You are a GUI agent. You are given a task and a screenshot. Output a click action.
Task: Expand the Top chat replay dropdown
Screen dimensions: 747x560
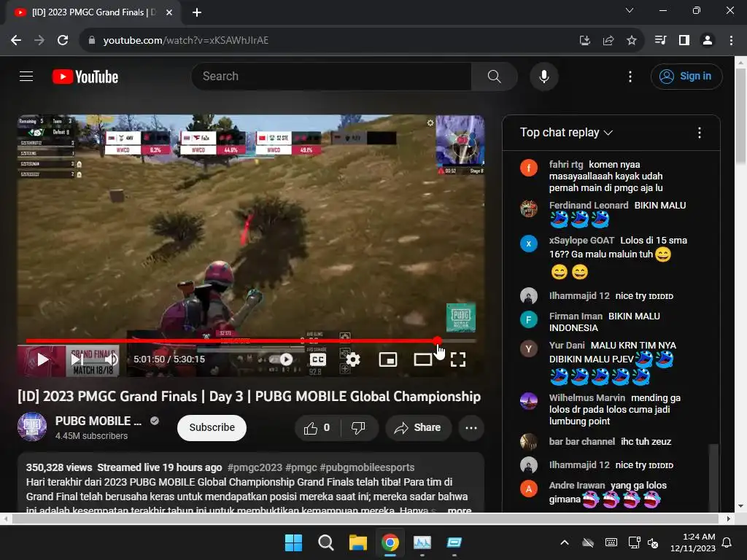tap(566, 133)
